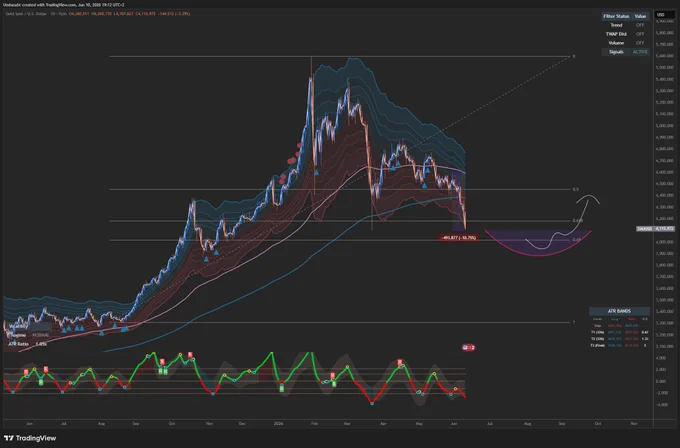Screen dimensions: 680x448
Task: Click the Fibonacci 1 level label
Action: (574, 322)
